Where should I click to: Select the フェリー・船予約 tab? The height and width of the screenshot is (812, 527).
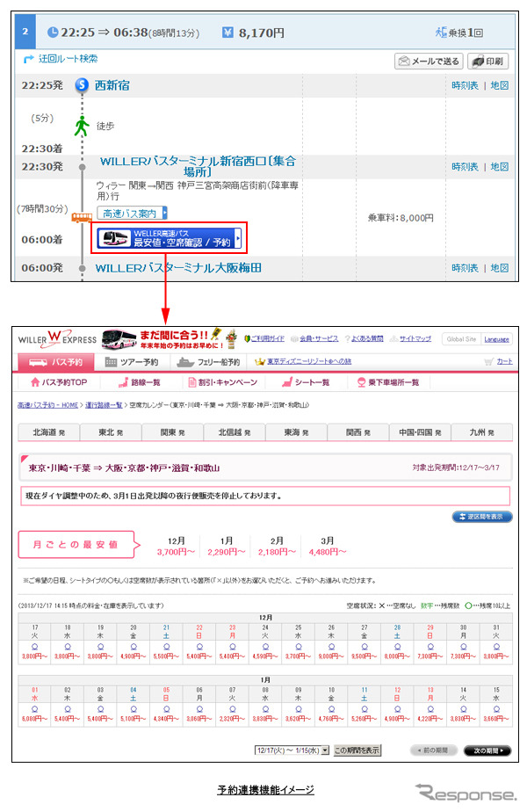coord(208,362)
